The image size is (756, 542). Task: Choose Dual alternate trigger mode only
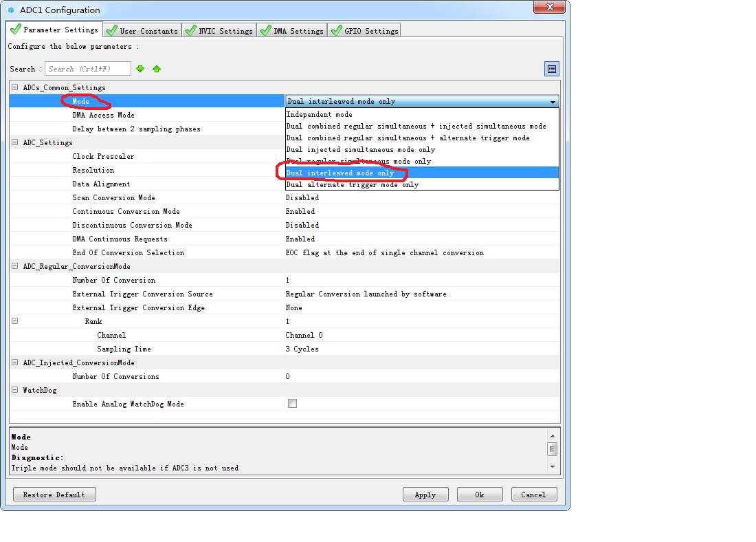[x=422, y=184]
